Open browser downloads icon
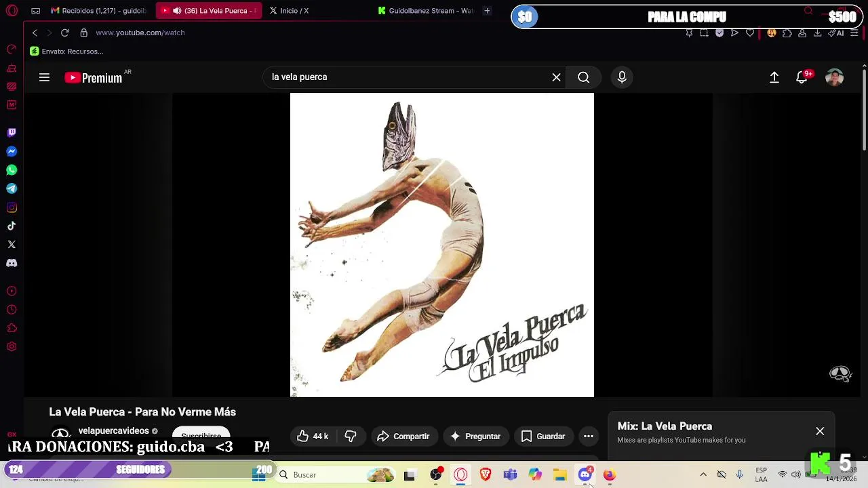868x488 pixels. click(817, 33)
